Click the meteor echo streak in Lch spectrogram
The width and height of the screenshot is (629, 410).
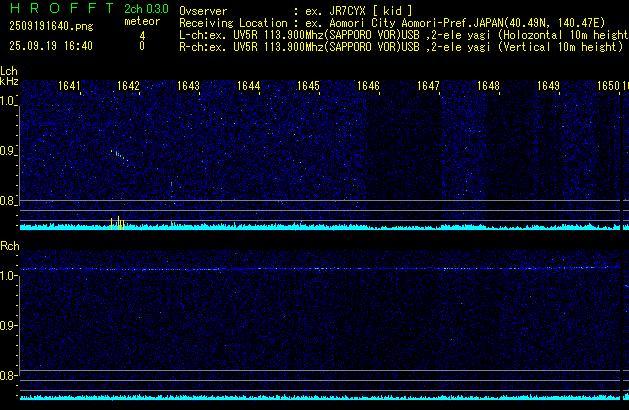(118, 154)
